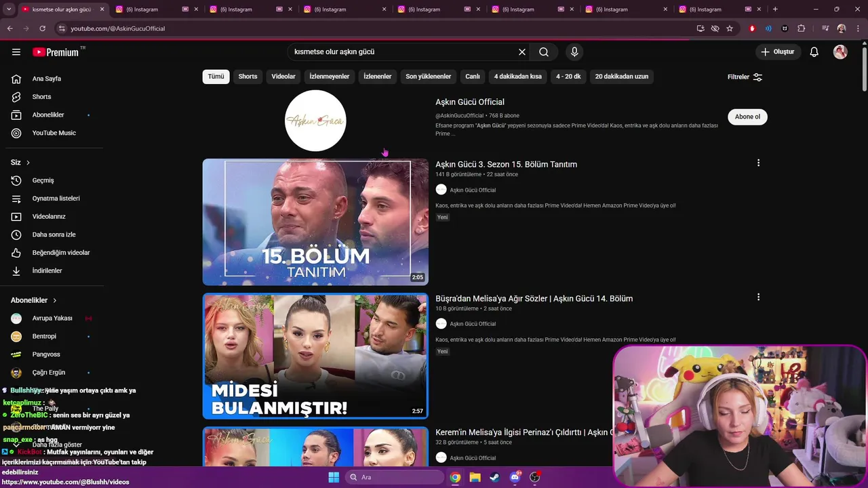Play the Midesi Bulanmıştır thumbnail
The image size is (868, 488).
(315, 356)
